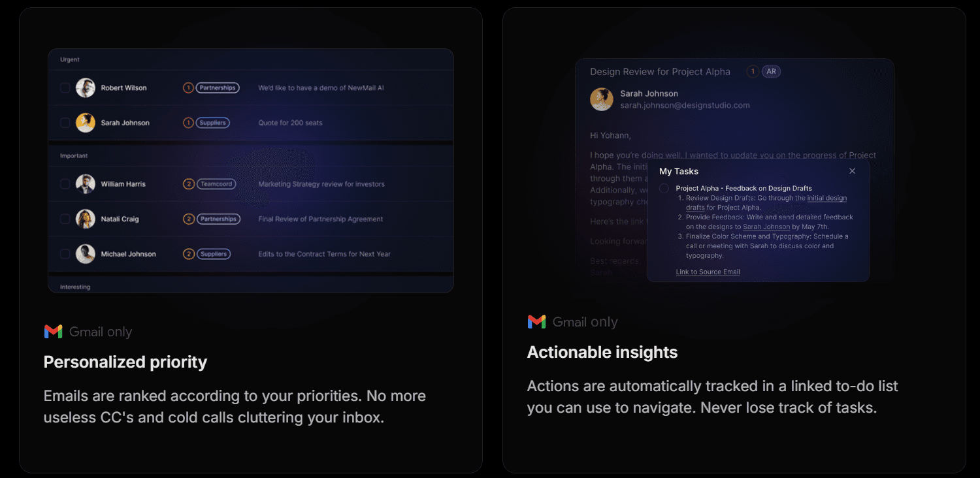Image resolution: width=980 pixels, height=478 pixels.
Task: Click the AR avatar badge
Action: coord(772,71)
